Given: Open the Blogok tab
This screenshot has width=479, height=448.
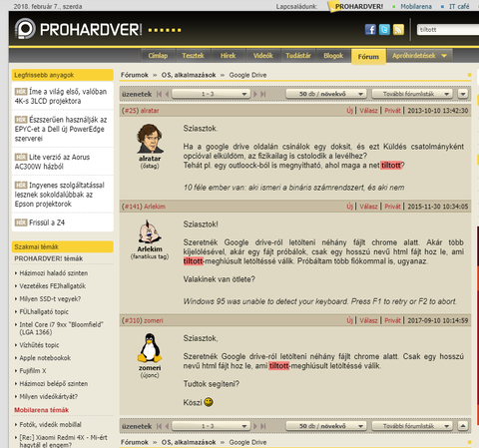Looking at the screenshot, I should click(x=333, y=56).
